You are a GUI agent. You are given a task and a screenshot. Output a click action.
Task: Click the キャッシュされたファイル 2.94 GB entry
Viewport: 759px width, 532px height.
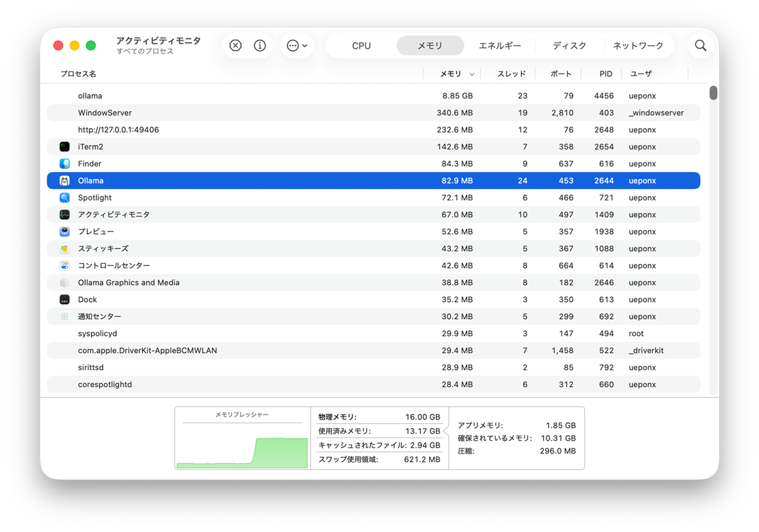(x=379, y=445)
